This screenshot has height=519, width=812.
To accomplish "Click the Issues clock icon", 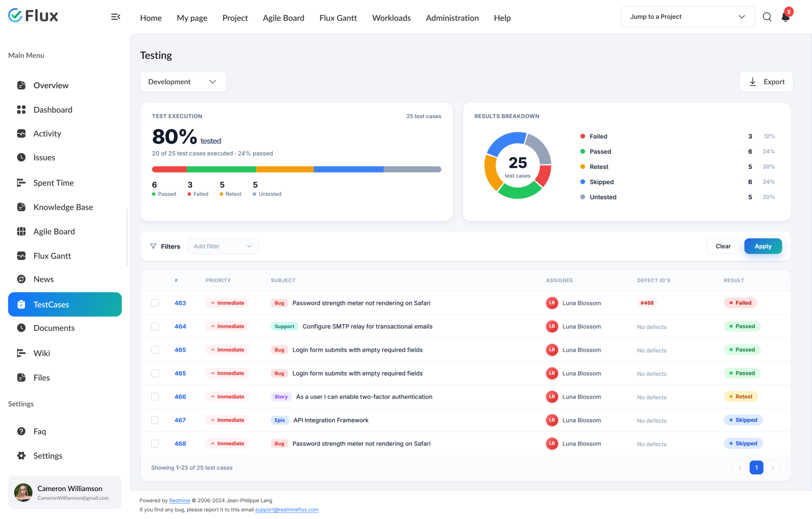I will coord(21,157).
